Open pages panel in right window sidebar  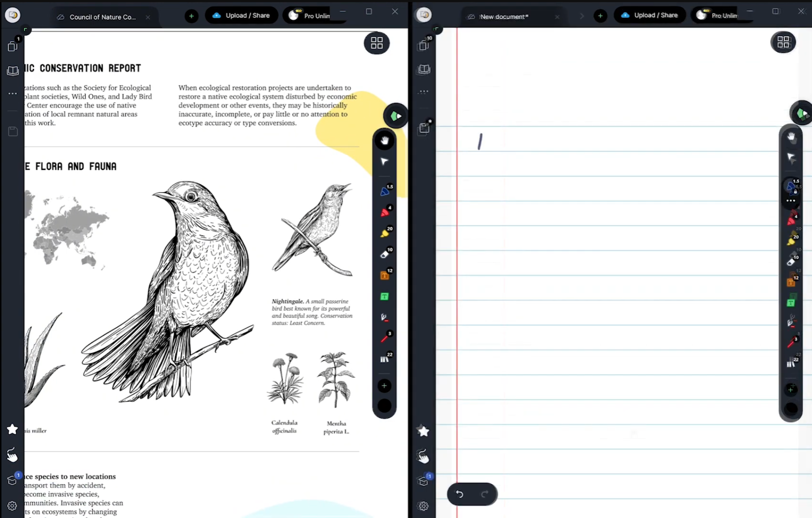coord(424,45)
